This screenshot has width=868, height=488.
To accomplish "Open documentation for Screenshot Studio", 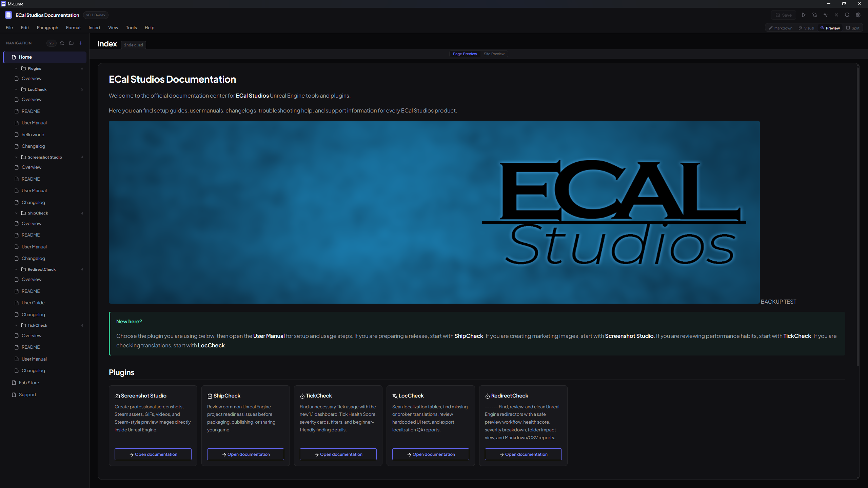I will 153,454.
